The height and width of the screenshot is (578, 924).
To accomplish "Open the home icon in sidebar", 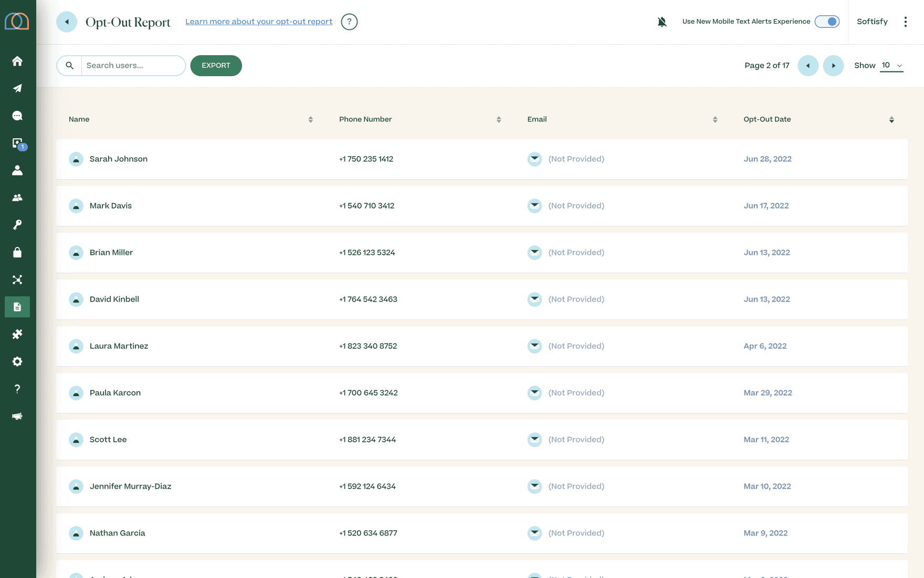I will tap(17, 61).
